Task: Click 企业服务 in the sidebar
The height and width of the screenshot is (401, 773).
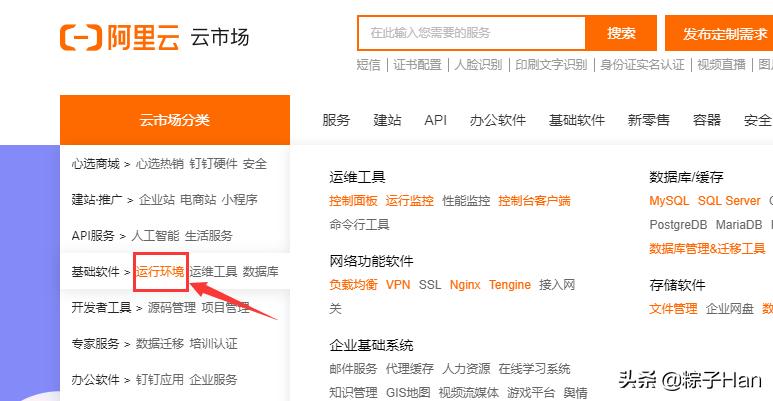Action: 213,380
